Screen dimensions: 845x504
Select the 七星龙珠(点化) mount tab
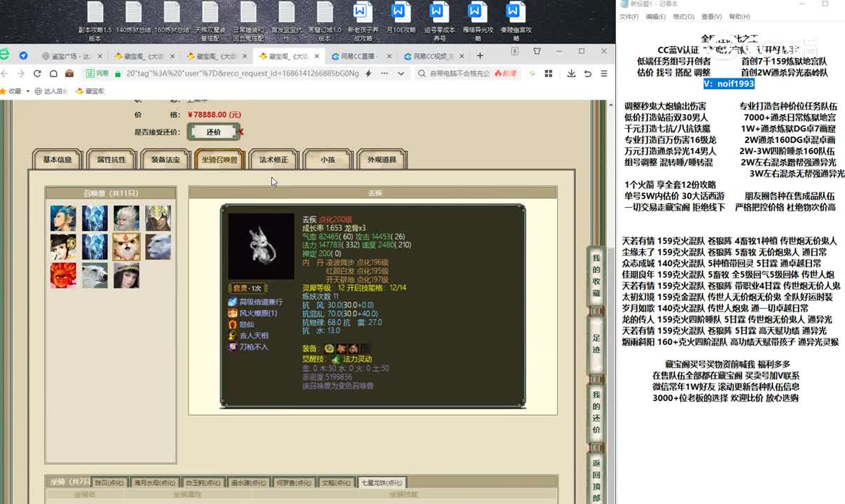pyautogui.click(x=382, y=482)
